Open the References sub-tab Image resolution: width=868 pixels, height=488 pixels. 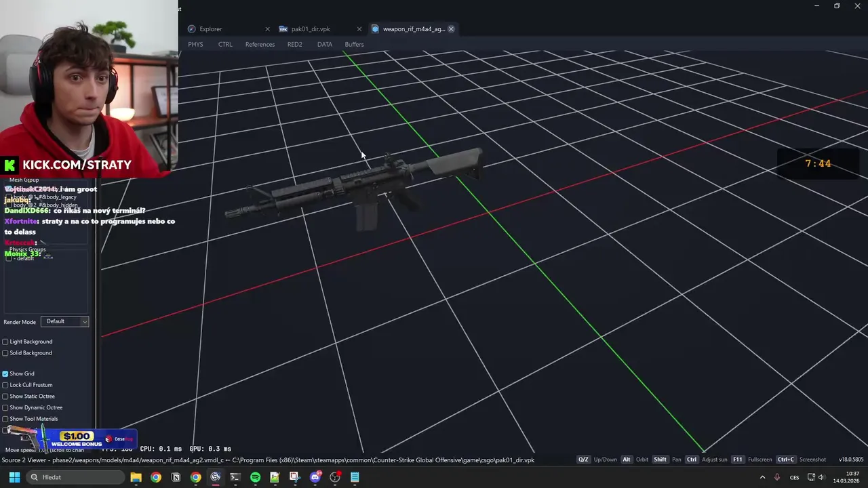coord(260,45)
